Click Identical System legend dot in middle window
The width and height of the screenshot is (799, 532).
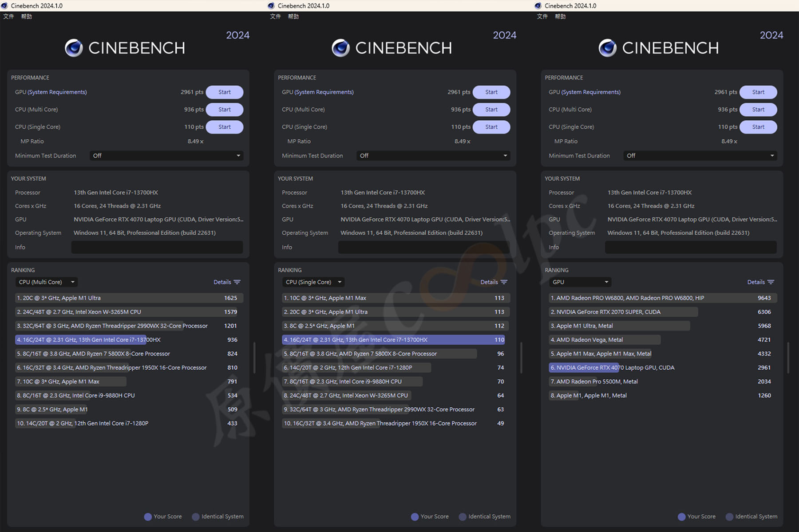pos(463,517)
